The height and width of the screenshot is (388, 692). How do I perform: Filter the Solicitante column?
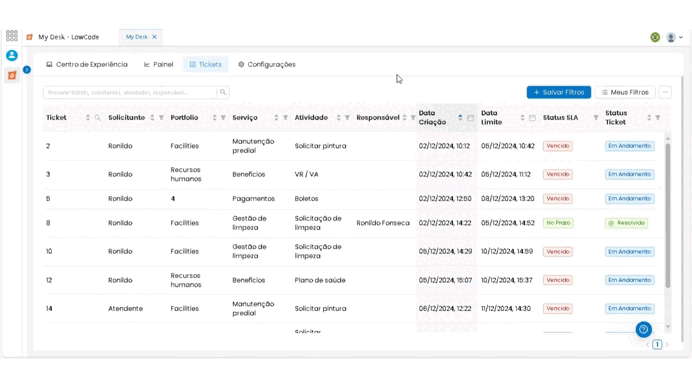(x=162, y=117)
